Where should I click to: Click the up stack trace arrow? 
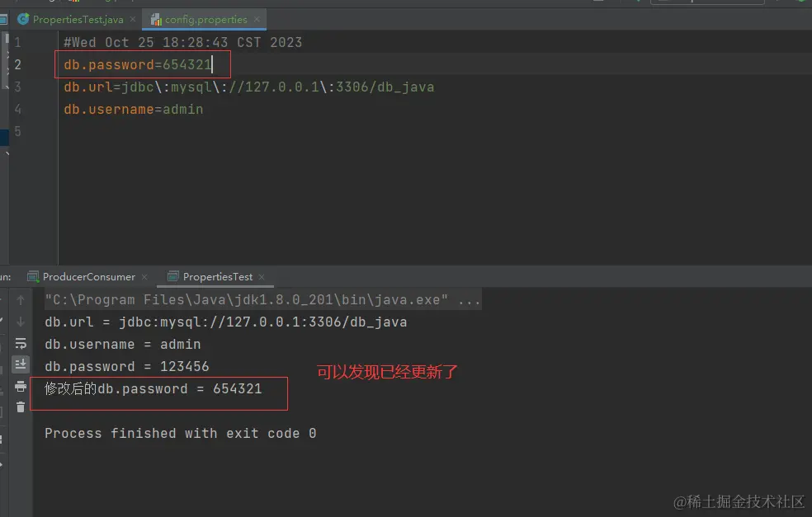pos(21,299)
